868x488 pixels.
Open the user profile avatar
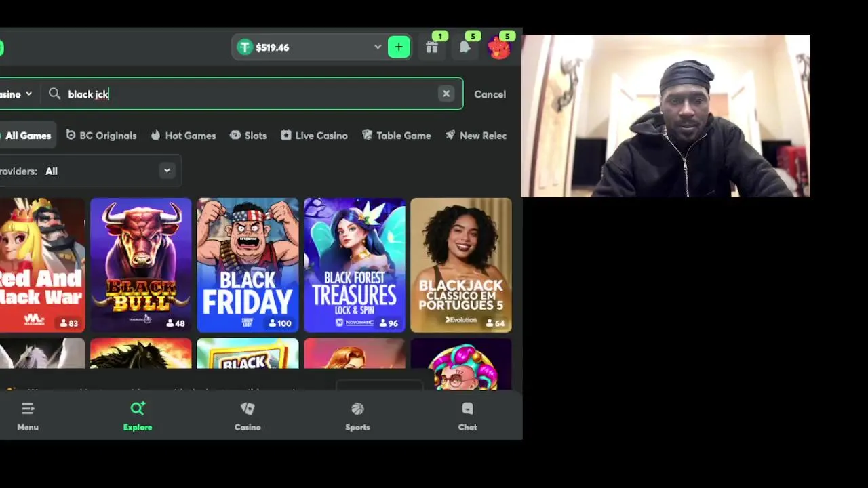tap(499, 47)
